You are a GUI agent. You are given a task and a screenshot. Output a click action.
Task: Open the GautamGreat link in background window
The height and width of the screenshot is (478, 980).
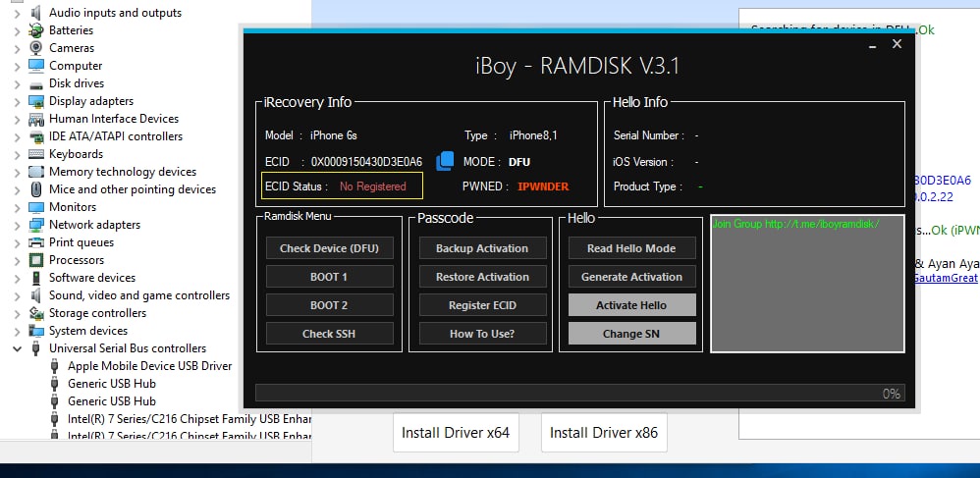pos(945,278)
